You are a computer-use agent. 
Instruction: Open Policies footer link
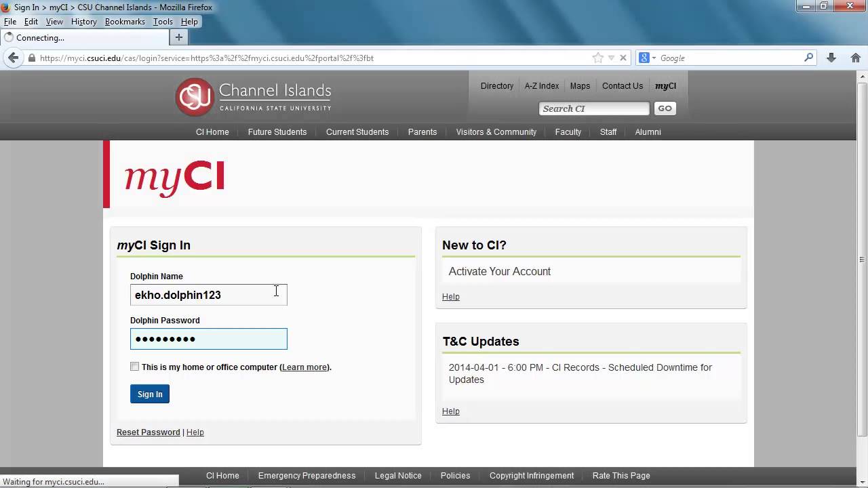pos(455,476)
